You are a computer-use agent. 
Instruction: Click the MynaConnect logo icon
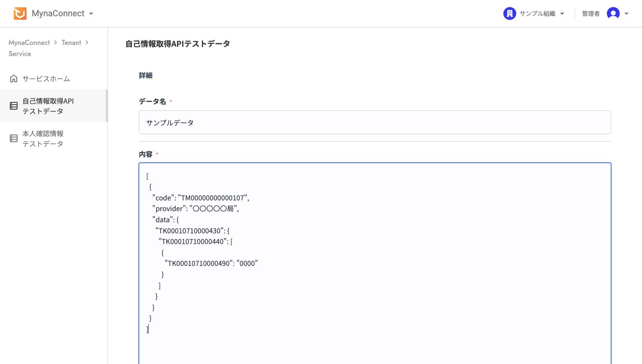click(x=20, y=14)
